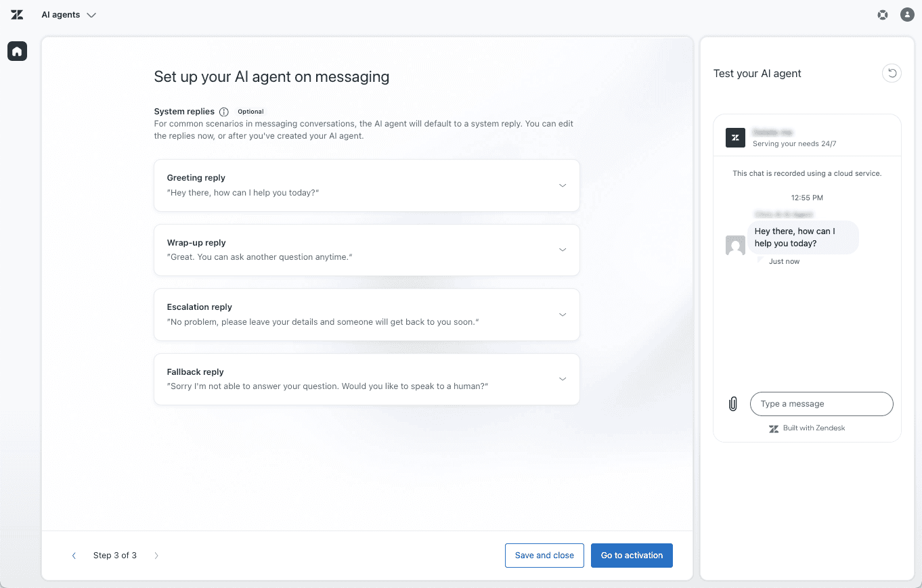Click the Fallback reply quoted text
The height and width of the screenshot is (588, 922).
point(328,386)
